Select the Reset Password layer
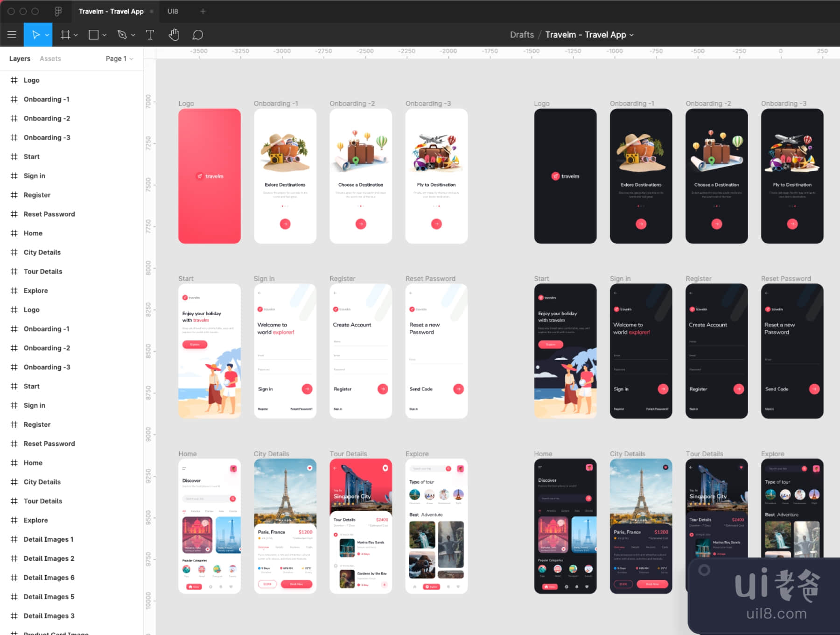840x635 pixels. click(x=49, y=214)
